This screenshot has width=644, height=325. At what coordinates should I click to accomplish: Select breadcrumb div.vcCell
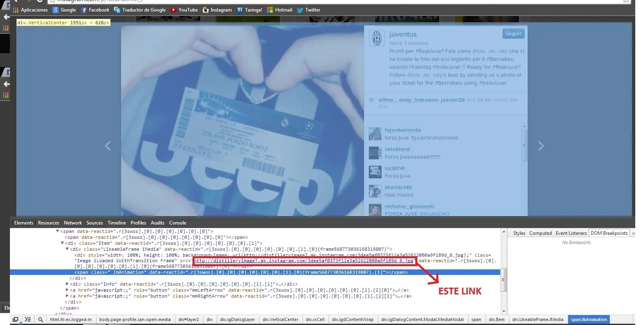(315, 319)
